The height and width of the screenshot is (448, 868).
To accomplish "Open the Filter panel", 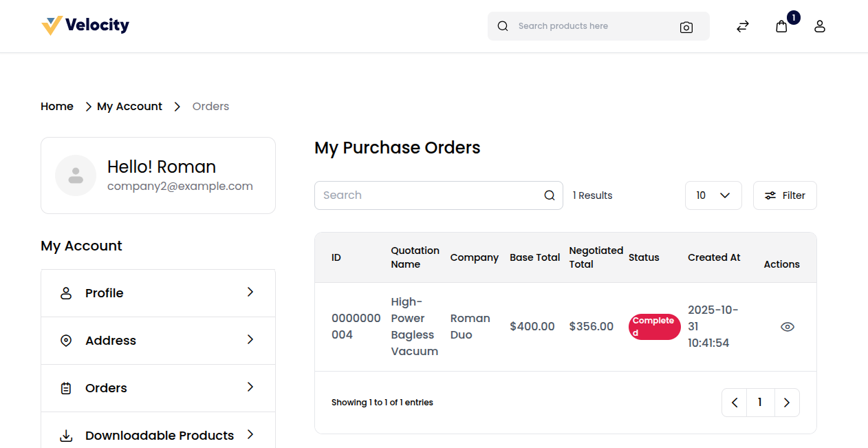I will [x=784, y=195].
